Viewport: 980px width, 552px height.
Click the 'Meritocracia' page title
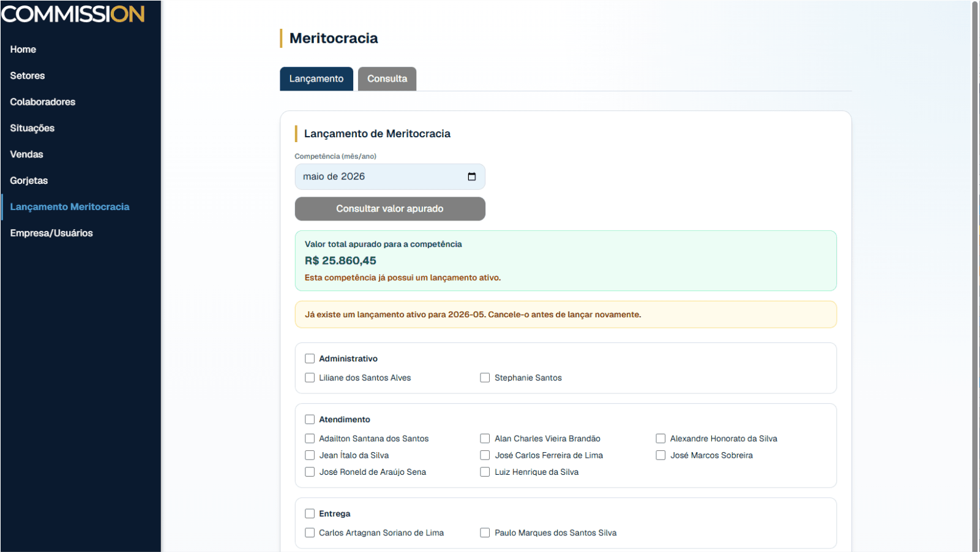tap(334, 38)
